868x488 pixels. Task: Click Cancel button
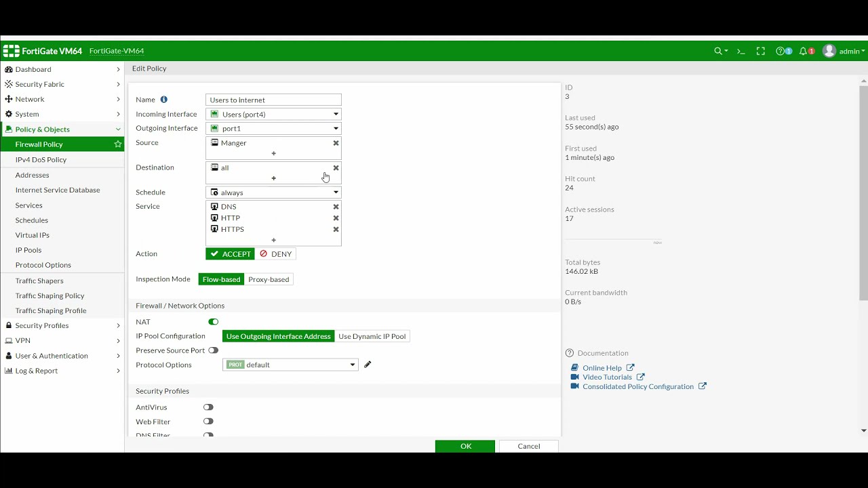(529, 446)
